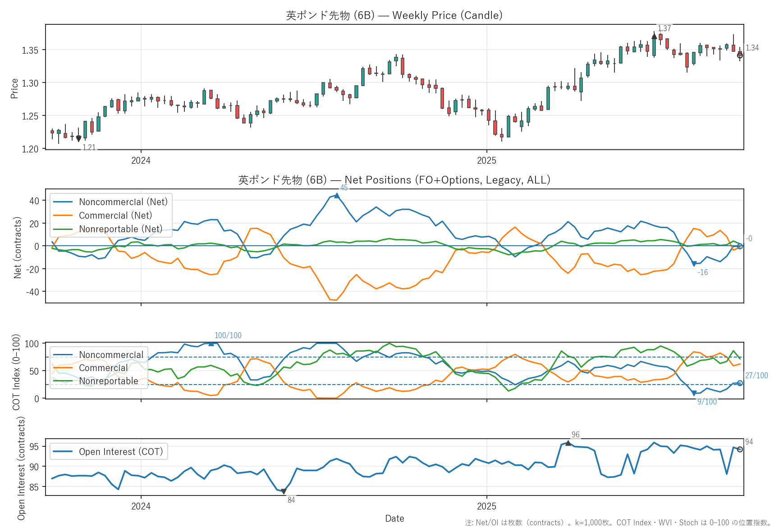779x532 pixels.
Task: Click the latest price circle marker at 1.34
Action: coord(740,55)
